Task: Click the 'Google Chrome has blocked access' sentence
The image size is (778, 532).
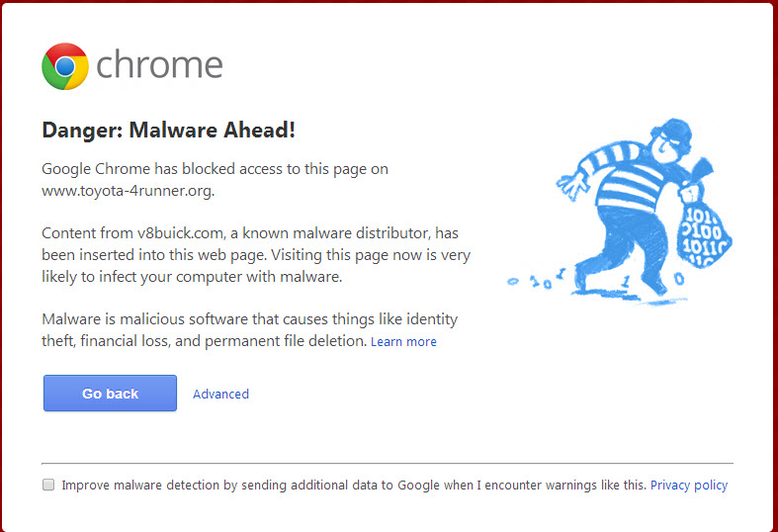Action: click(215, 179)
